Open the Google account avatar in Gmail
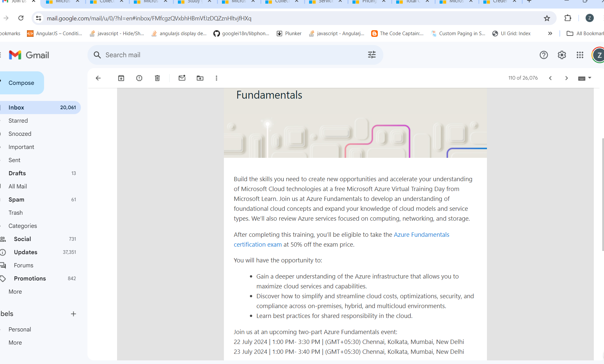 [x=598, y=55]
